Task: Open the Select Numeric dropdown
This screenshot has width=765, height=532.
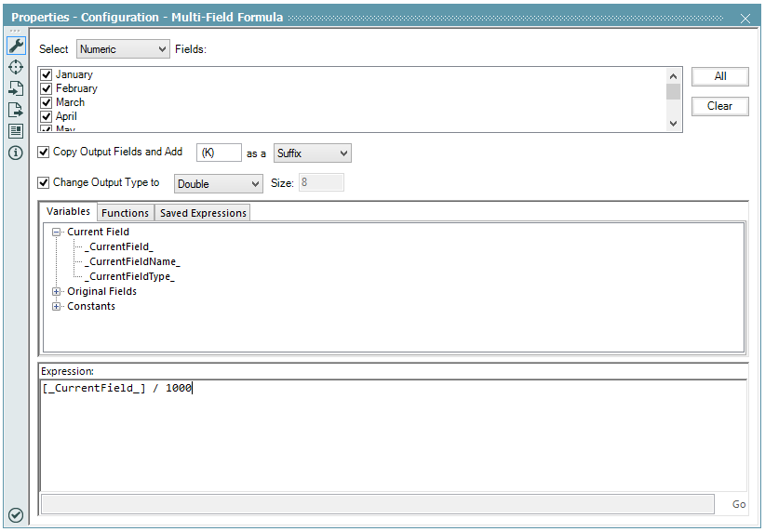Action: [123, 49]
